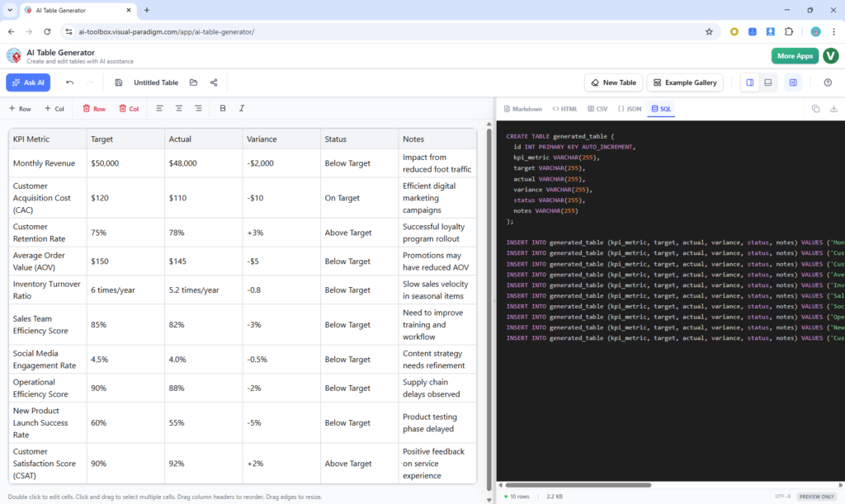Toggle the stacked bottom-panel layout view
Screen dimensions: 845x504
(767, 82)
